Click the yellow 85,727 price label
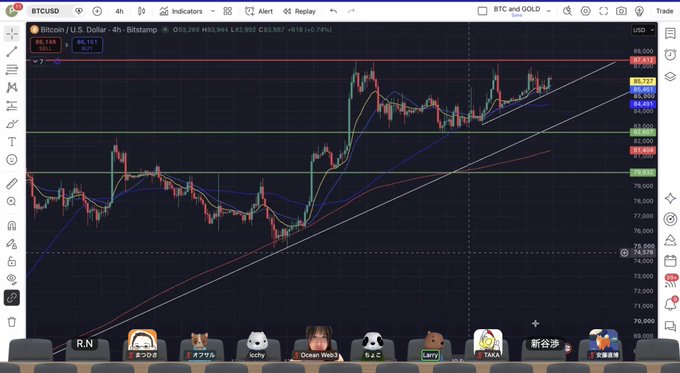680x373 pixels. click(x=643, y=81)
